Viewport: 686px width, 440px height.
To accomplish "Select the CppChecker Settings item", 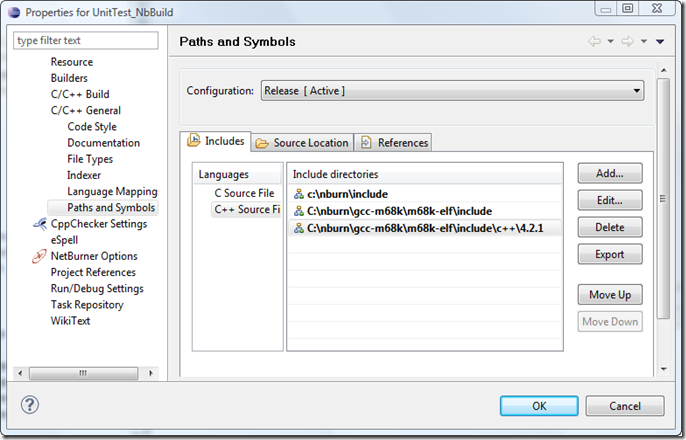I will click(x=98, y=224).
